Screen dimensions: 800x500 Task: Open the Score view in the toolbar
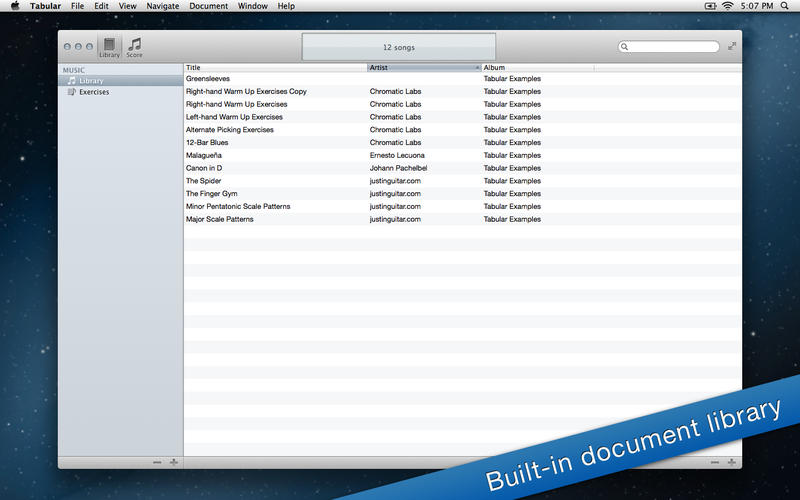[134, 46]
